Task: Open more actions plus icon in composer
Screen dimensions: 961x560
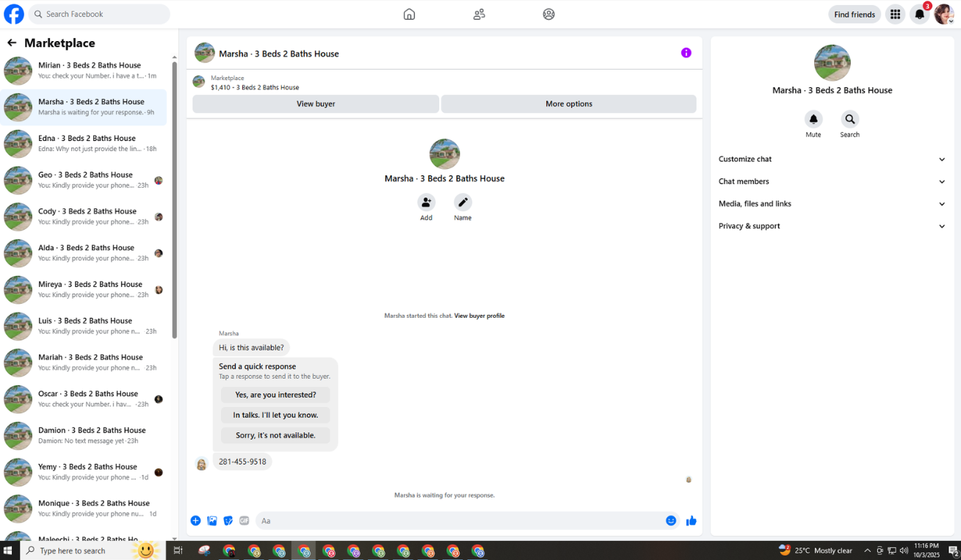Action: click(x=195, y=520)
